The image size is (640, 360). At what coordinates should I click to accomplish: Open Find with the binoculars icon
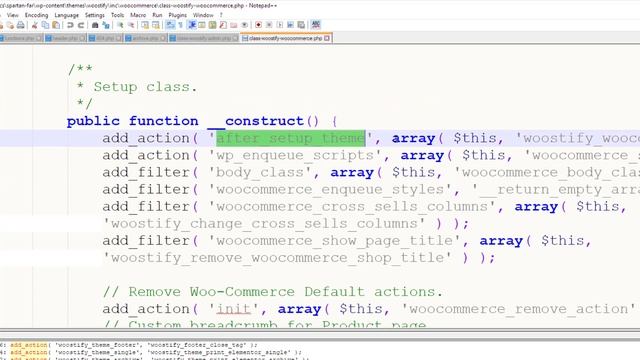coord(95,25)
